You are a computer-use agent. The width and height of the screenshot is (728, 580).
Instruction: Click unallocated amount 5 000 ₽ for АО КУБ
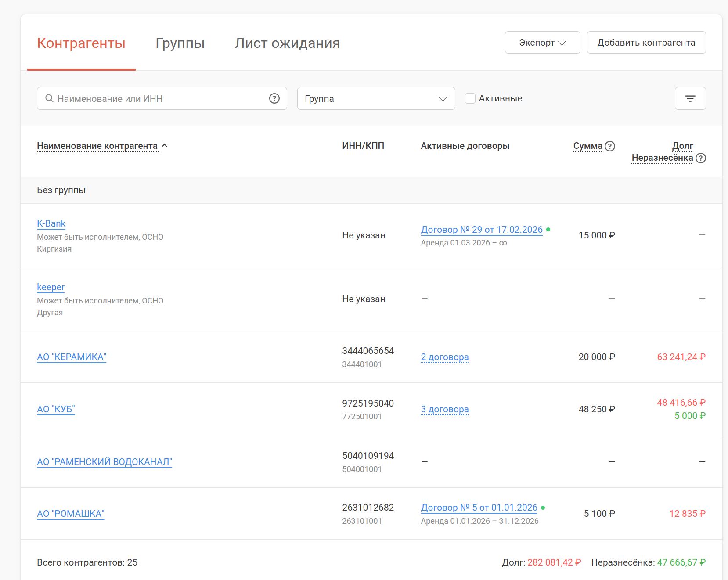click(x=690, y=416)
